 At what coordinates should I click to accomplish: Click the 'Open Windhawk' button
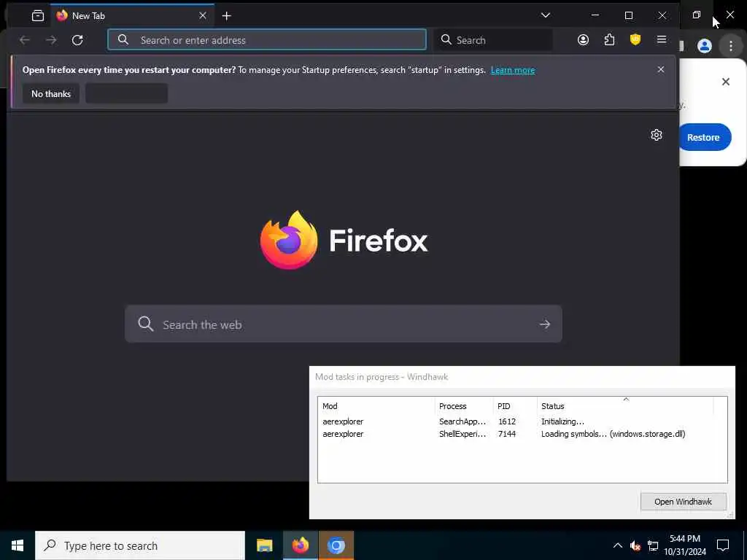coord(683,502)
